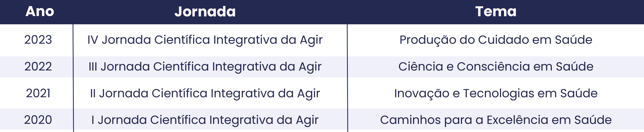Image resolution: width=644 pixels, height=132 pixels.
Task: Select Inovação e Tecnologias em Saúde theme
Action: click(x=496, y=94)
